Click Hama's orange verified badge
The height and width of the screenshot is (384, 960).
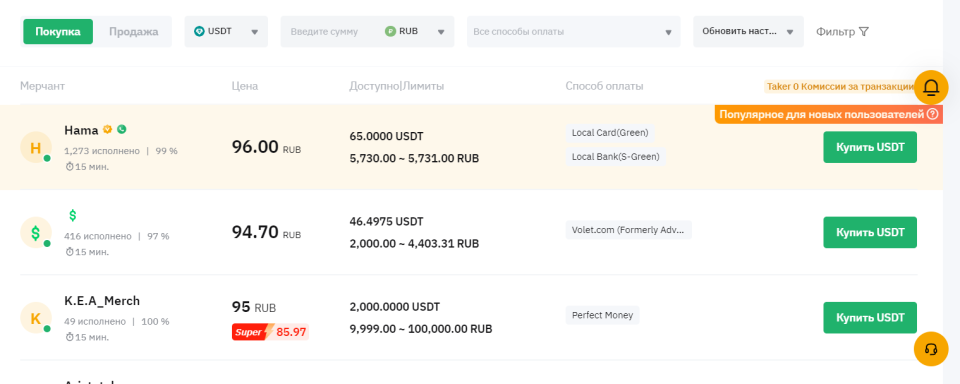[x=108, y=129]
